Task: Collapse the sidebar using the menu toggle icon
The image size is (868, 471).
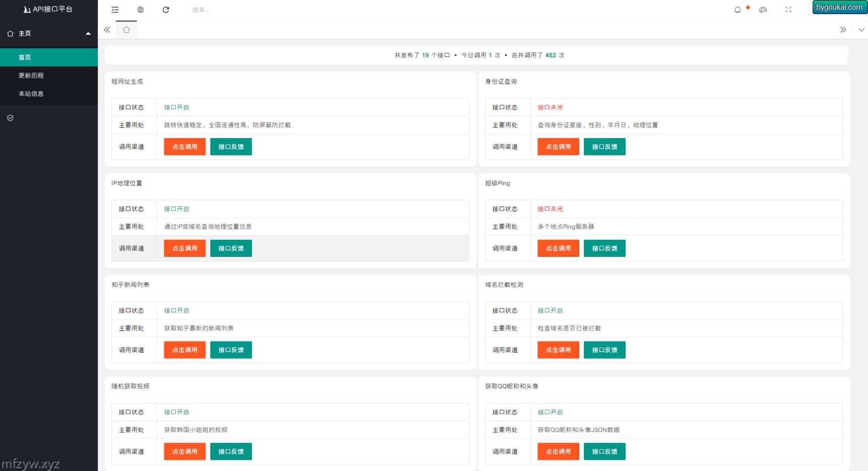Action: [115, 10]
